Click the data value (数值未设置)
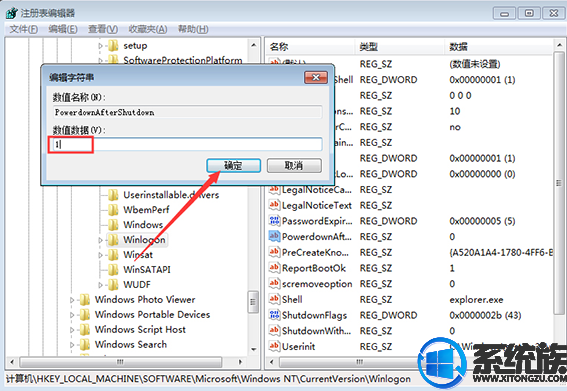 point(475,64)
